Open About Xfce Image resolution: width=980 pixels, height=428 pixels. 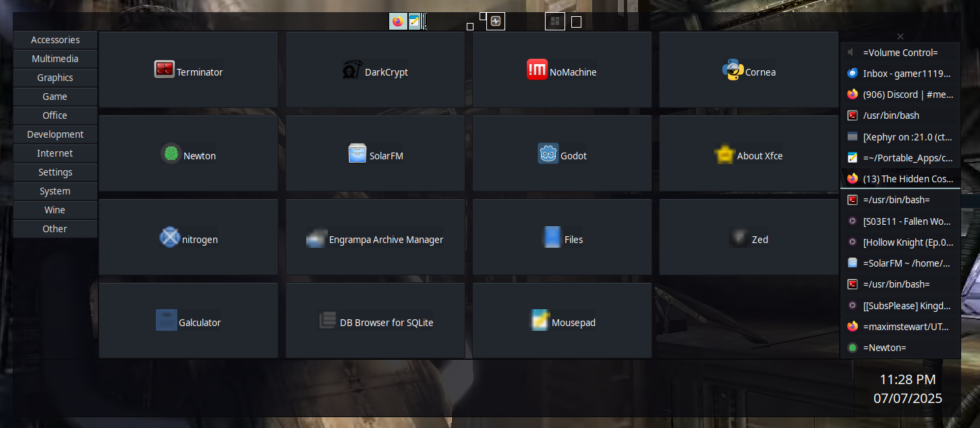coord(749,154)
